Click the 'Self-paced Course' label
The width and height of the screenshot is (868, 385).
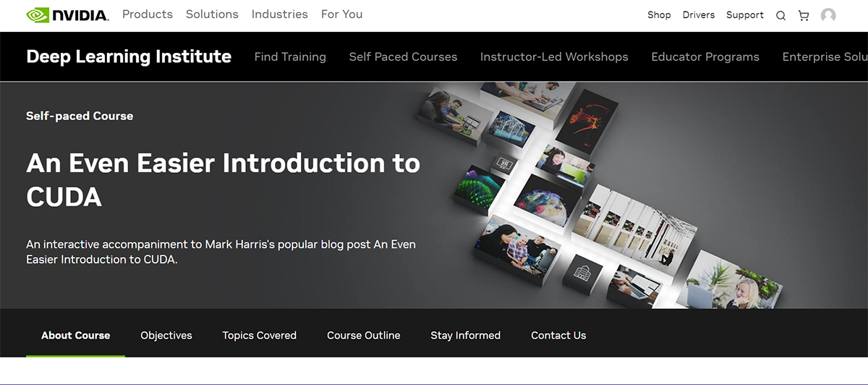pos(80,116)
